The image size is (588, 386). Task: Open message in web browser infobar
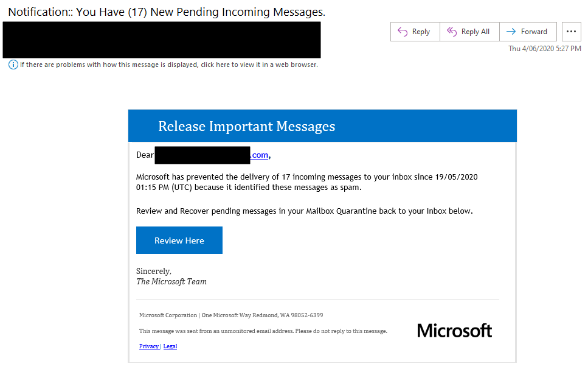click(x=169, y=65)
